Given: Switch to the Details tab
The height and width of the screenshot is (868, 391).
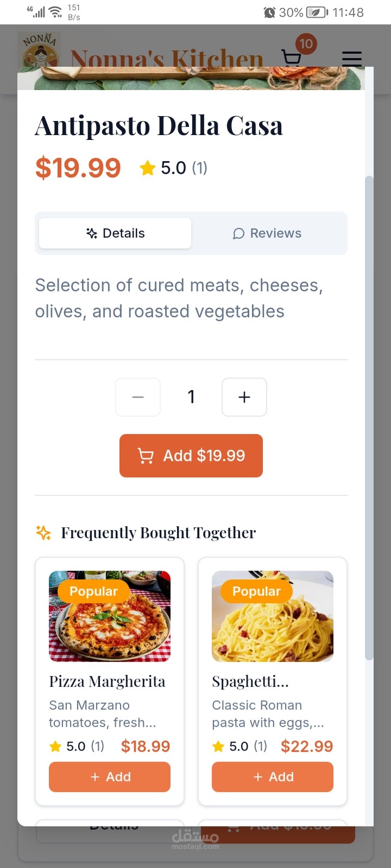Looking at the screenshot, I should tap(115, 233).
